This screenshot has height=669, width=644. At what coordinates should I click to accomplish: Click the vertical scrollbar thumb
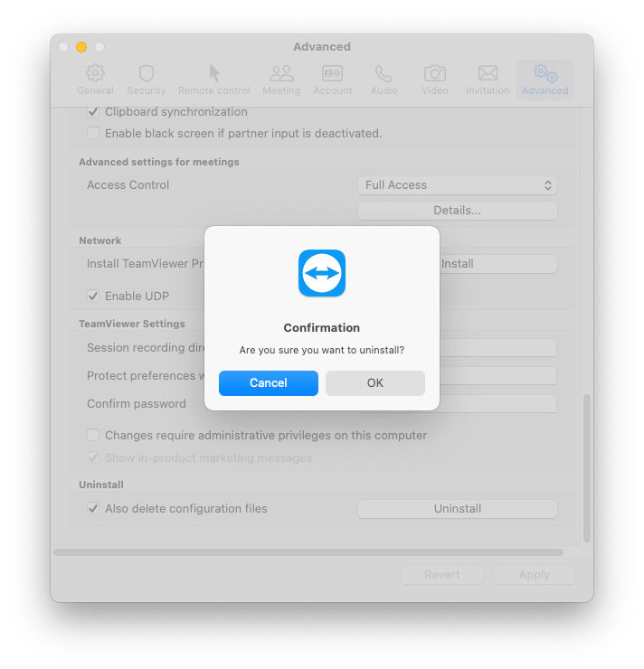click(x=587, y=468)
